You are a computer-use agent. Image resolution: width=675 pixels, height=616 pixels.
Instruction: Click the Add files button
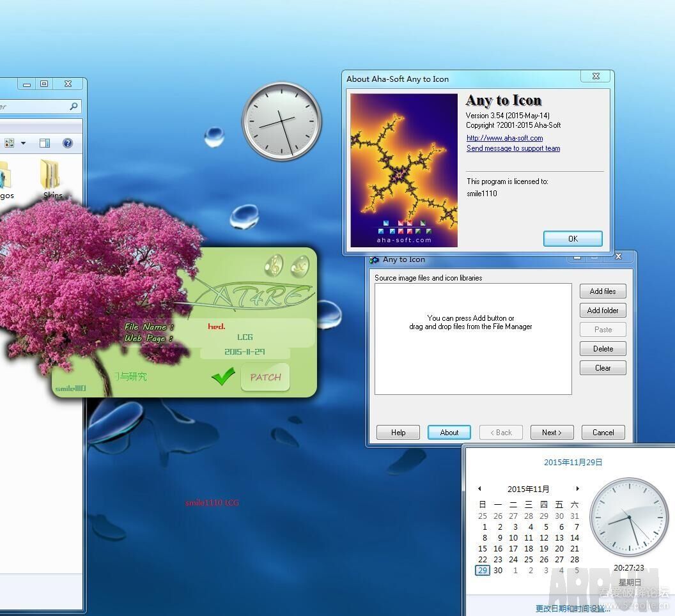[x=603, y=291]
